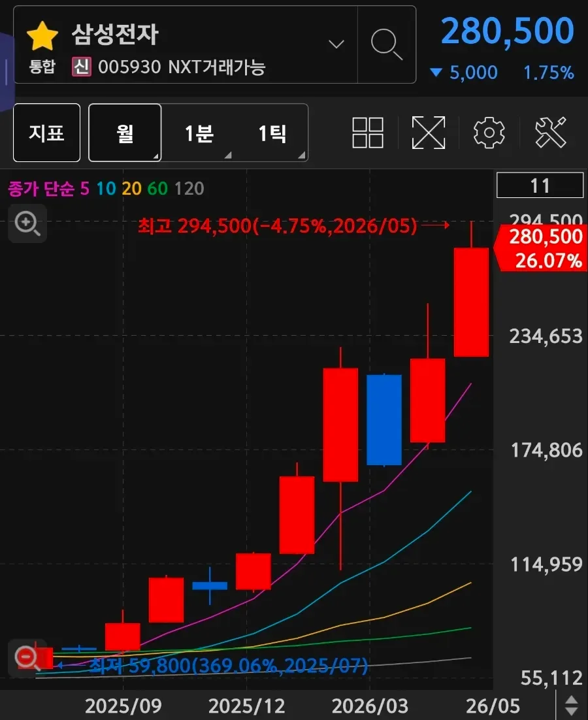Select the 20-period moving average label
Image resolution: width=588 pixels, height=720 pixels.
point(132,189)
